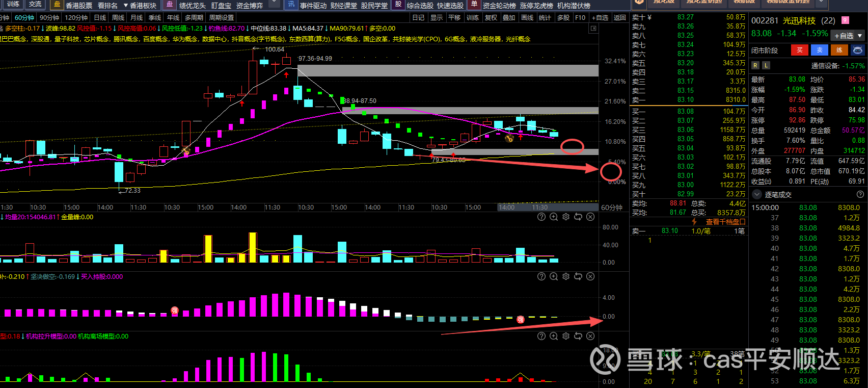Screen dimensions: 868x388
Task: Click the lightning icon beside 查看千档盘口
Action: coord(694,222)
